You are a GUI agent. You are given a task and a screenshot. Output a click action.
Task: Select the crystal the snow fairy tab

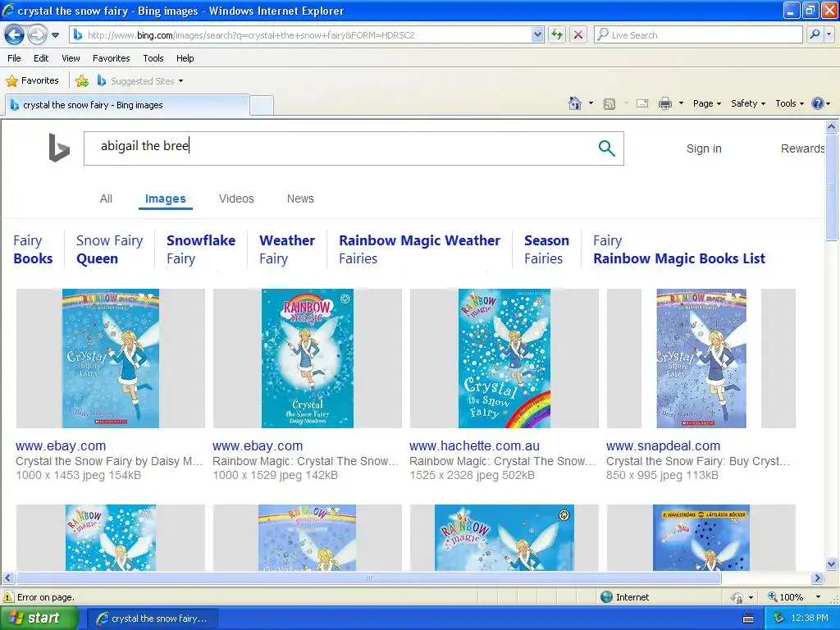coord(127,105)
